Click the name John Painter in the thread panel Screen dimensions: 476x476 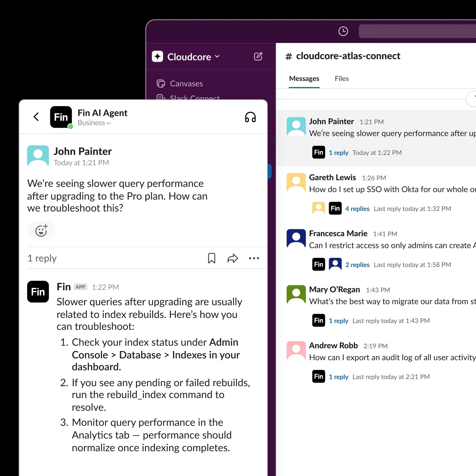coord(83,152)
